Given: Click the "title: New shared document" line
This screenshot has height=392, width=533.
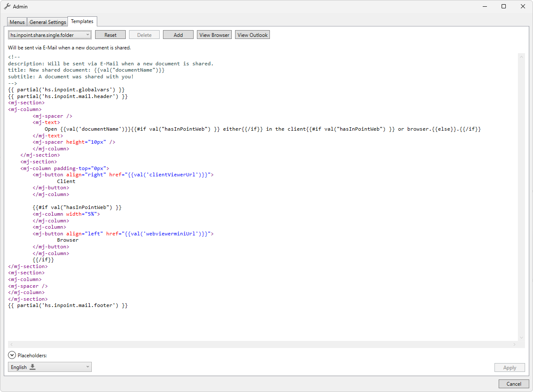Looking at the screenshot, I should click(86, 70).
